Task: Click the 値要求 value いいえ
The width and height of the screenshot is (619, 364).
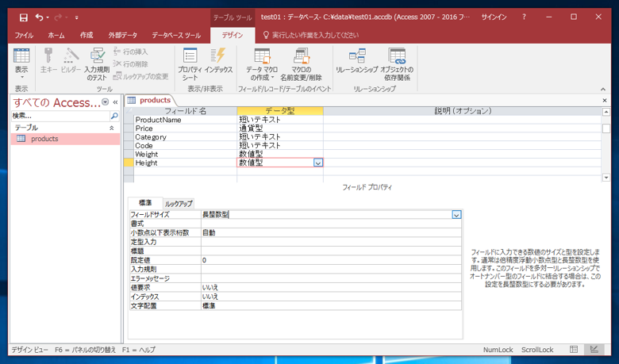Action: tap(331, 288)
